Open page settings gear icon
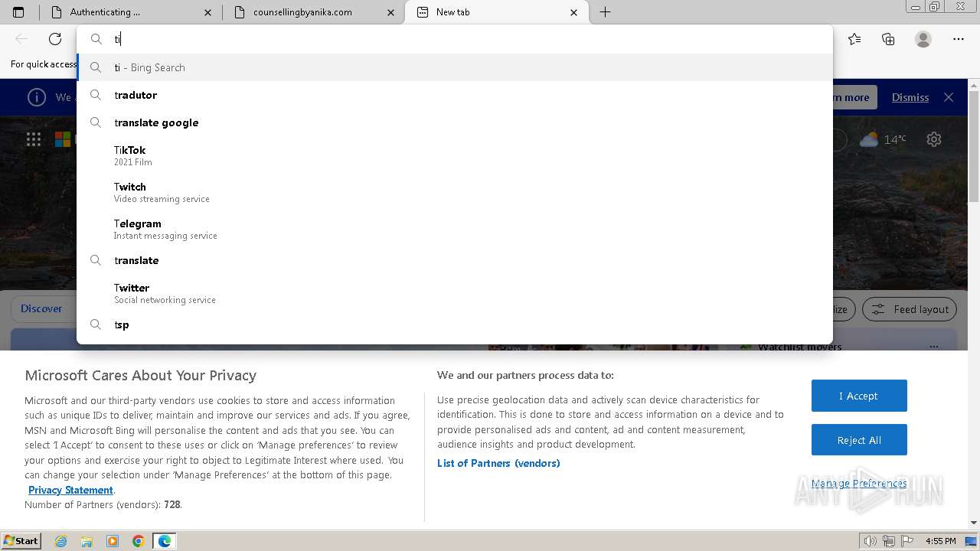The height and width of the screenshot is (551, 980). click(x=934, y=139)
